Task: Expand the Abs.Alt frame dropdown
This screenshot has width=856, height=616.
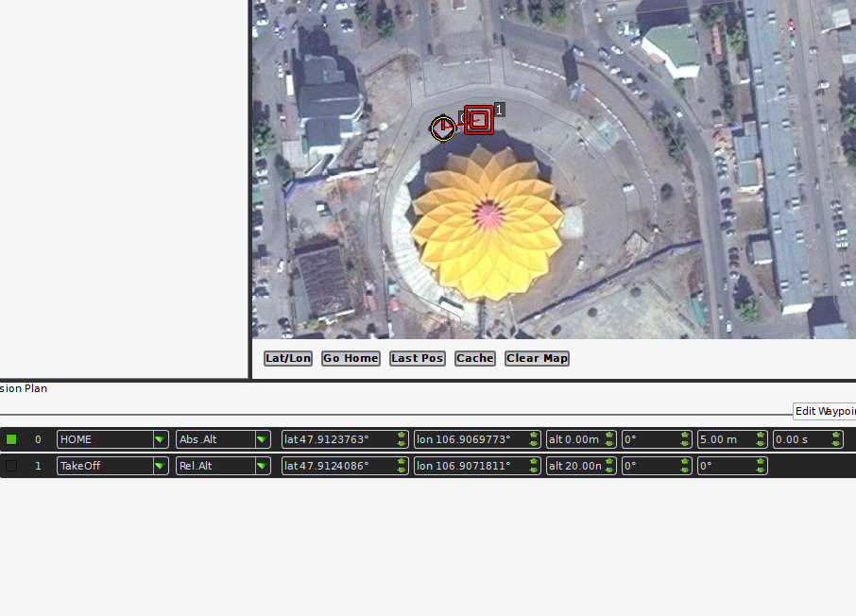Action: point(223,439)
